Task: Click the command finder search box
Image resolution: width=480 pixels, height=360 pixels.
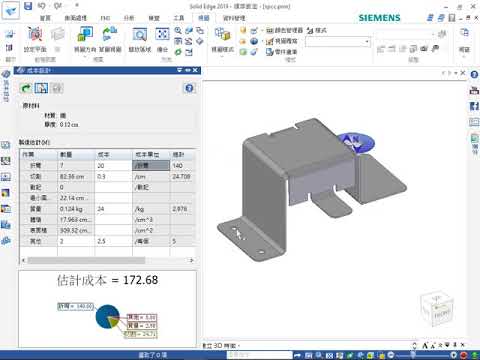Action: tap(259, 354)
